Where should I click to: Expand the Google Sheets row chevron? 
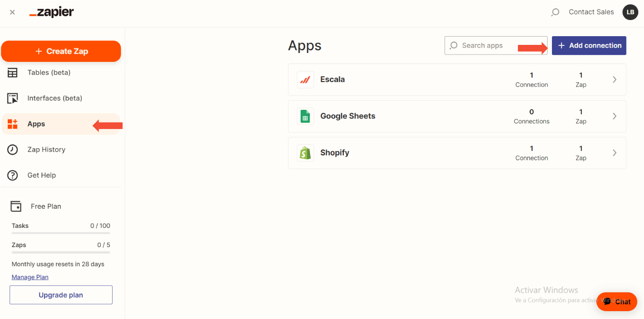coord(614,116)
